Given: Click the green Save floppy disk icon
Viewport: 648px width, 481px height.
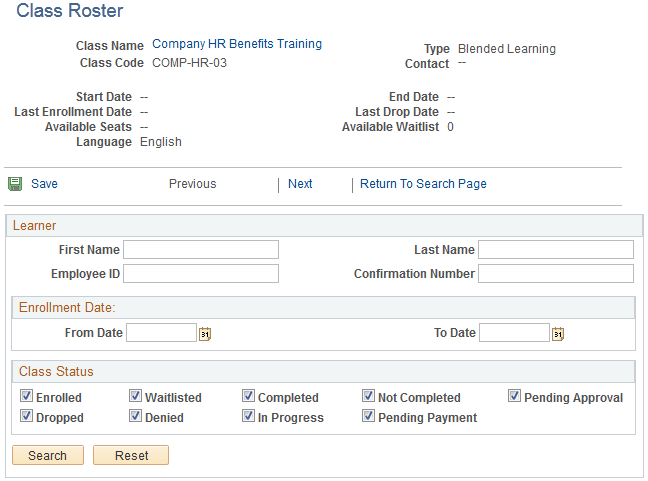Looking at the screenshot, I should tap(15, 184).
